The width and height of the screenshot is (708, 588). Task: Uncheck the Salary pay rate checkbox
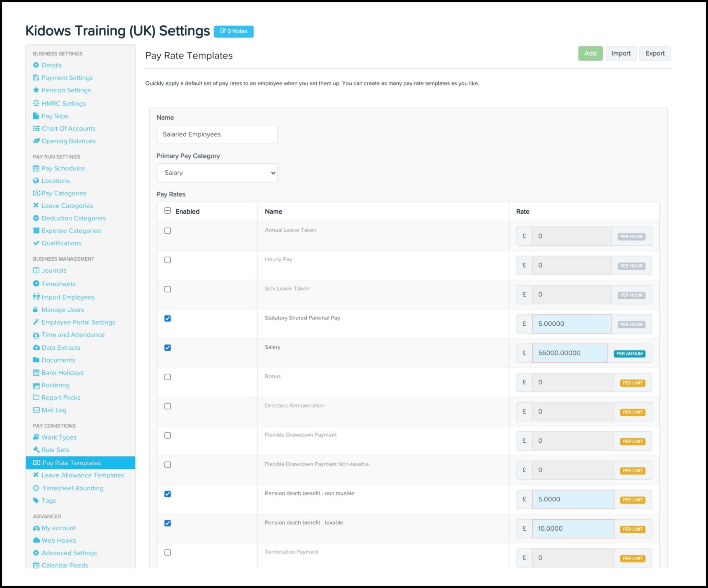[168, 348]
